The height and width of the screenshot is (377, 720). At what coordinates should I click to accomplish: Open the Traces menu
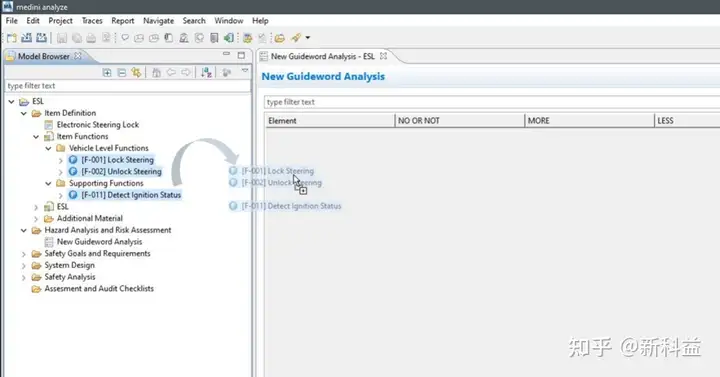(92, 21)
